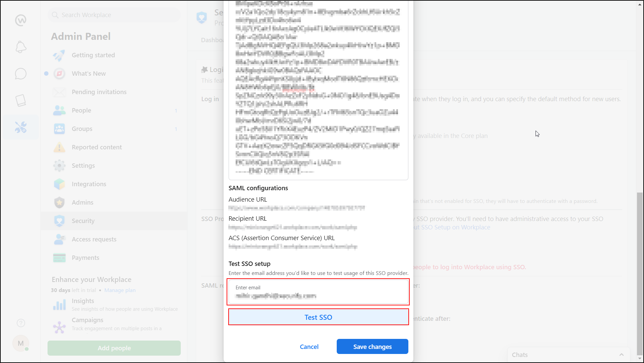The image size is (644, 363).
Task: Open the Chat sidebar icon
Action: [20, 74]
